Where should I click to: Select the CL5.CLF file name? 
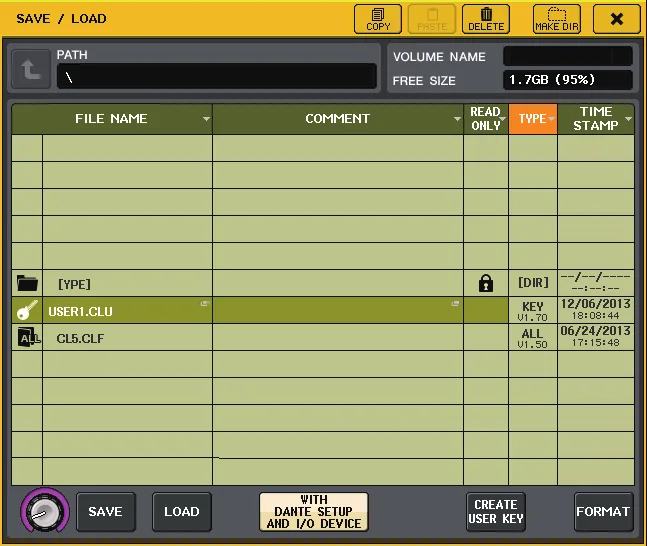click(x=80, y=338)
